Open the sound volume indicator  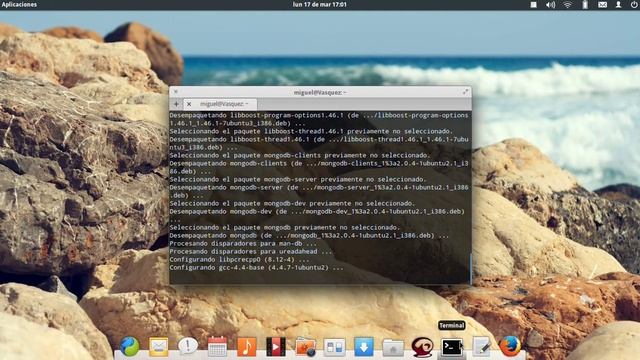[x=551, y=4]
